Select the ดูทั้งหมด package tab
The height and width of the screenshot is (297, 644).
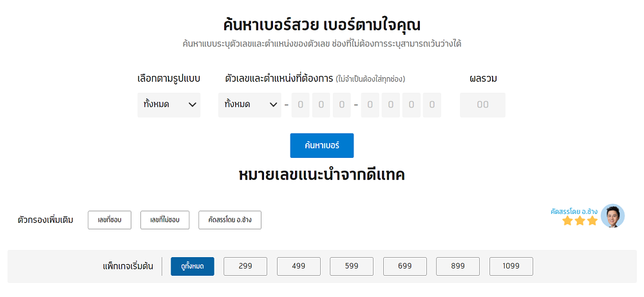(x=192, y=266)
